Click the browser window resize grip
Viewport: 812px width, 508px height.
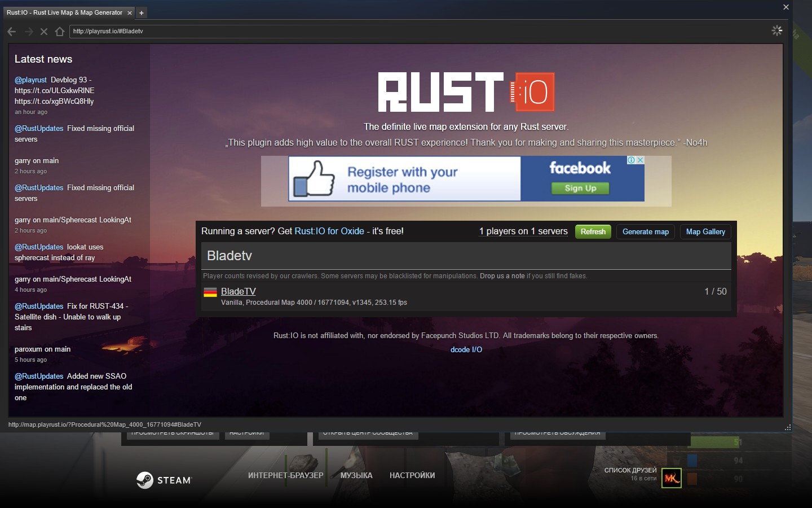pos(788,427)
